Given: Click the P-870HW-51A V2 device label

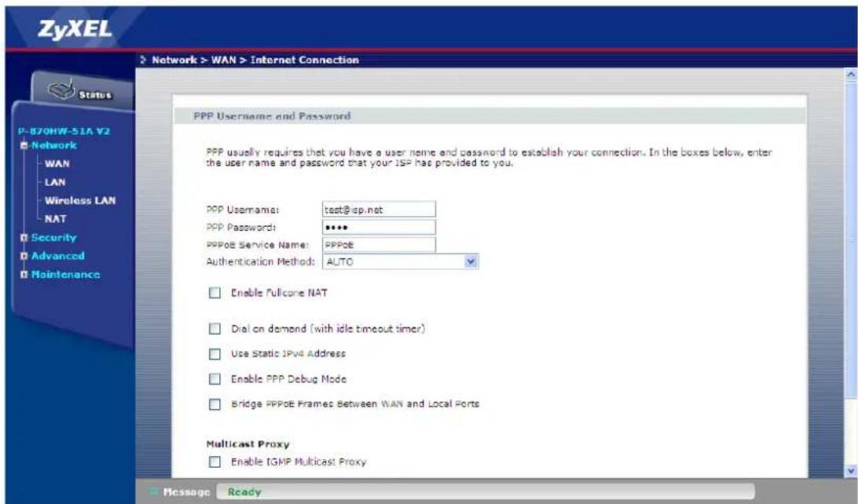Looking at the screenshot, I should 64,131.
